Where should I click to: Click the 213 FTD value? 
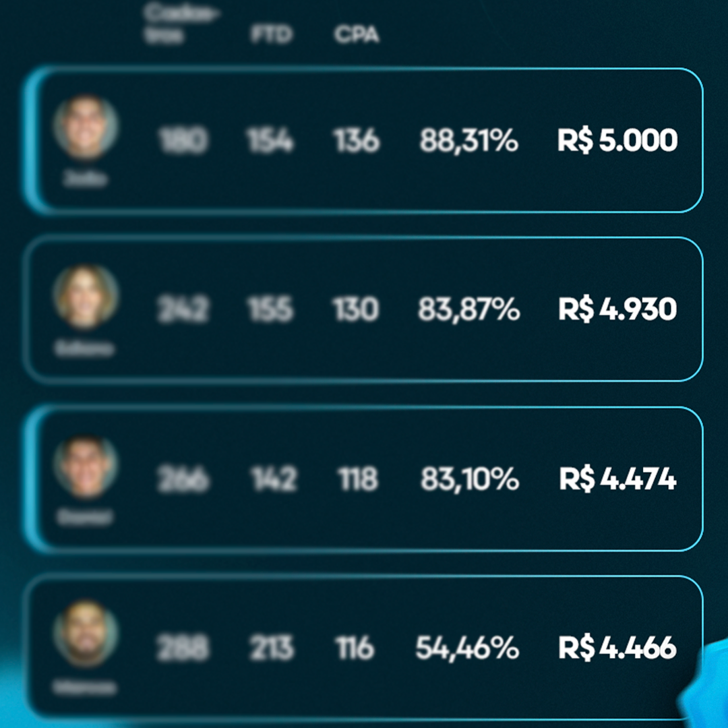(271, 649)
